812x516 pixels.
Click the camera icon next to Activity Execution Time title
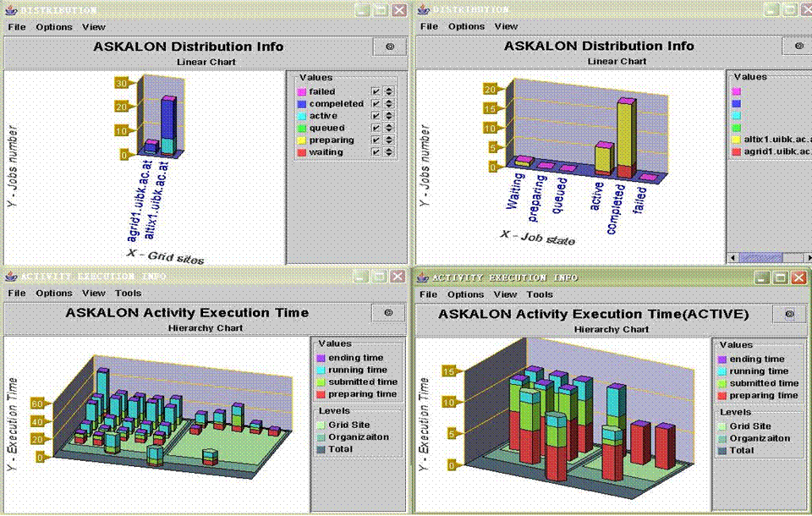(x=387, y=314)
